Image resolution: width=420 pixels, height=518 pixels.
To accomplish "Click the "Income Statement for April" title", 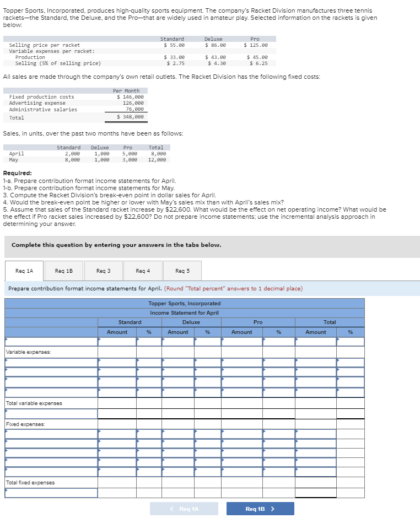I will (185, 312).
